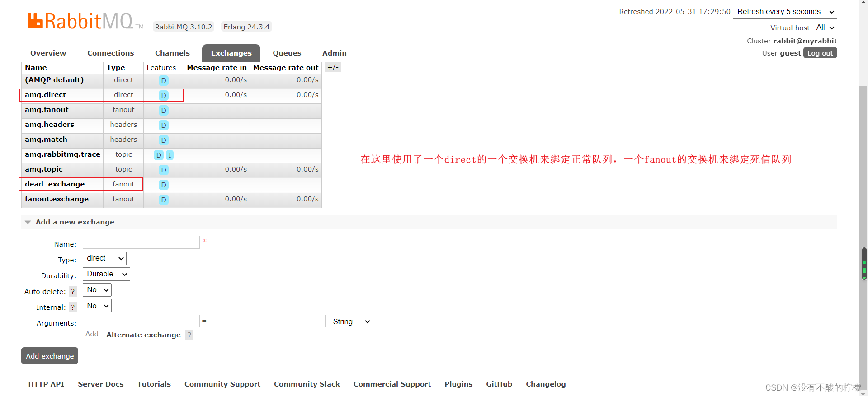Click the Erlang 24.3.4 version label
This screenshot has width=868, height=396.
click(246, 27)
